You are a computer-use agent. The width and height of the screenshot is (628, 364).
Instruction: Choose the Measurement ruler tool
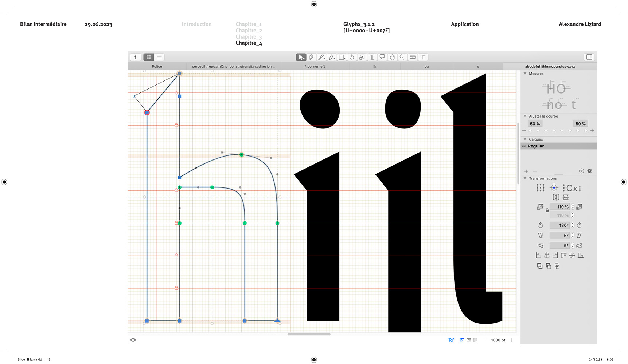[413, 57]
